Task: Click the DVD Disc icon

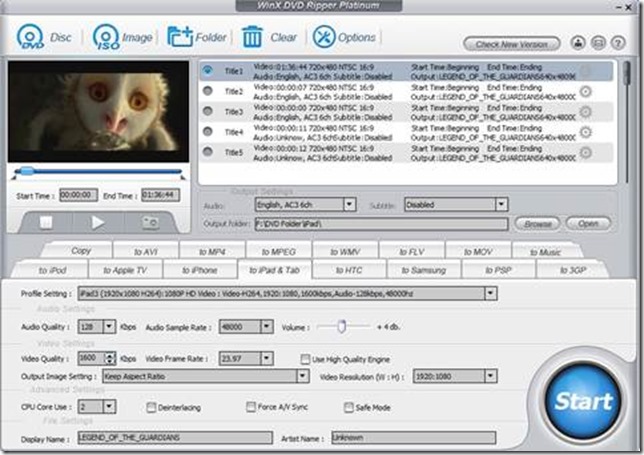Action: point(30,37)
